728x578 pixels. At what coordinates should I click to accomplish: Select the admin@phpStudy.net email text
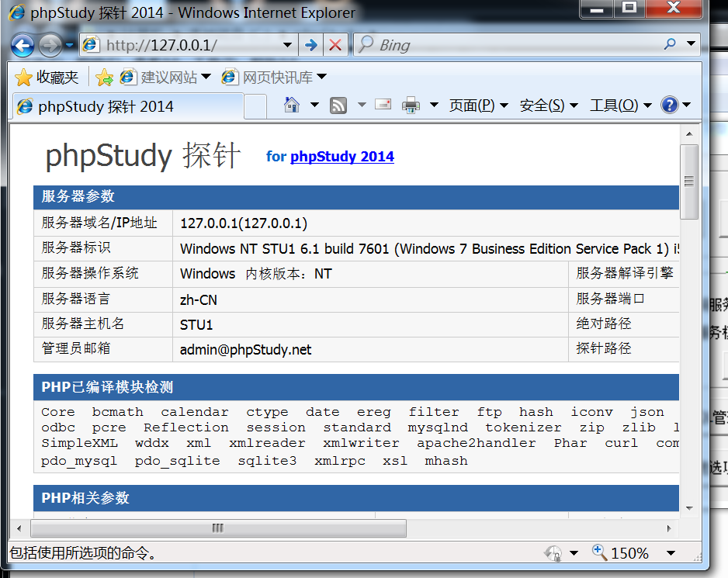pos(245,350)
